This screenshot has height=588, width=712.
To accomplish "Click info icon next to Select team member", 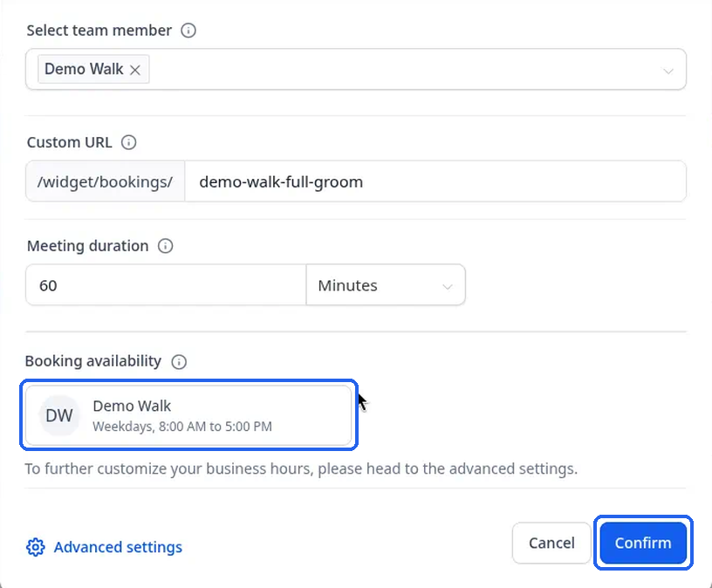I will 188,31.
